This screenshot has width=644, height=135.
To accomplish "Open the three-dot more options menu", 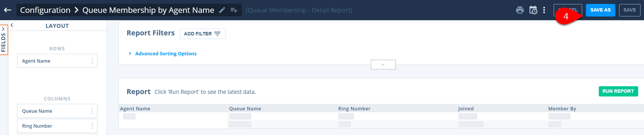I will [x=544, y=10].
